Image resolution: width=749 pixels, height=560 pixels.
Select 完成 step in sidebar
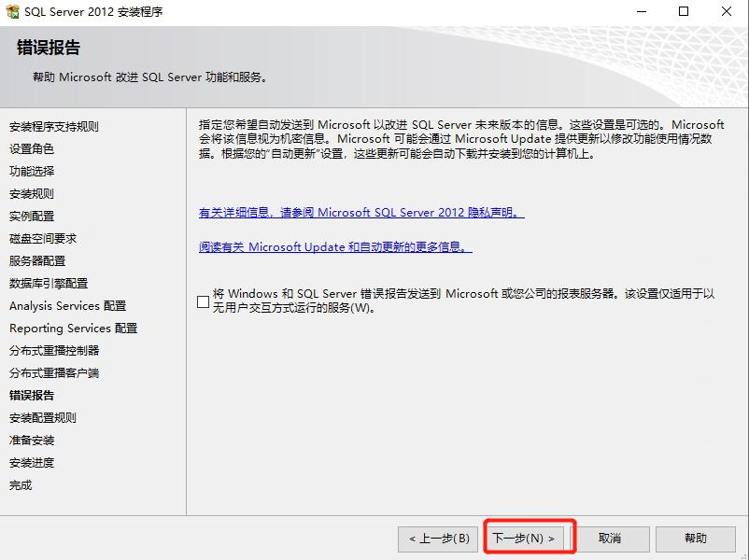tap(21, 485)
